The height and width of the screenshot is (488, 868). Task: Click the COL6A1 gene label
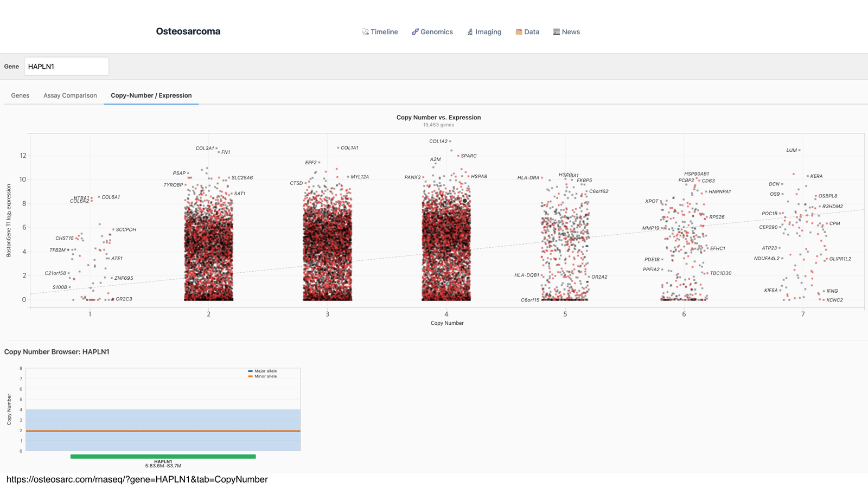pyautogui.click(x=111, y=197)
